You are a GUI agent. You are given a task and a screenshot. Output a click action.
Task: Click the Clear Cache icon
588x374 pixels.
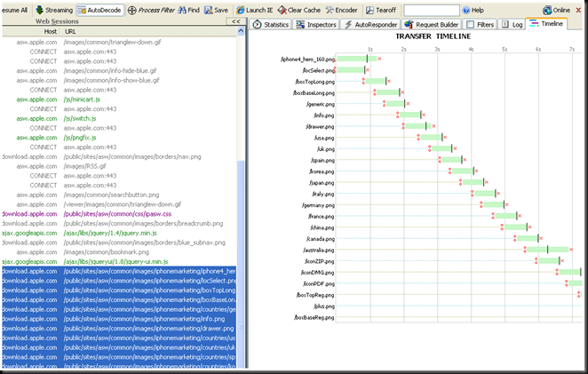pyautogui.click(x=282, y=9)
